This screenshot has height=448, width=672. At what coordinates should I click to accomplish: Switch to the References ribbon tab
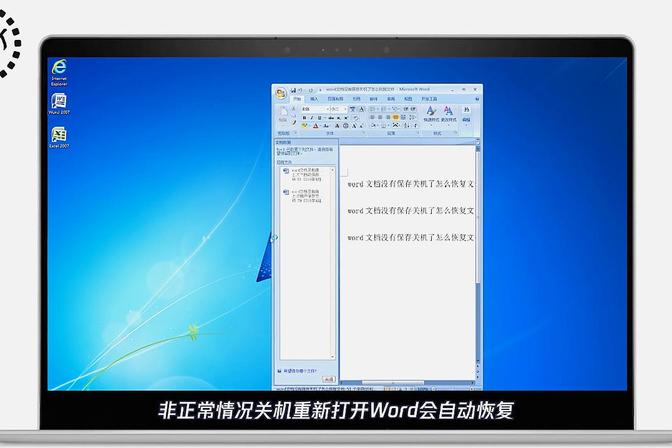click(357, 99)
